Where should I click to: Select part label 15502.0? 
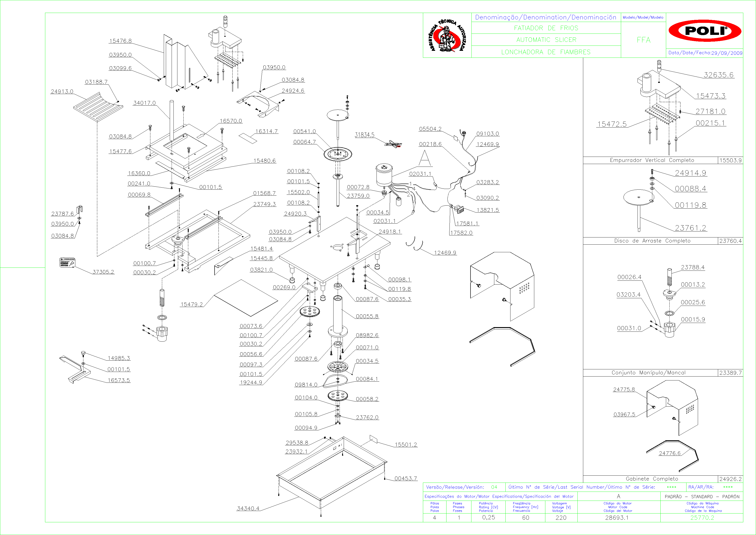pos(298,192)
